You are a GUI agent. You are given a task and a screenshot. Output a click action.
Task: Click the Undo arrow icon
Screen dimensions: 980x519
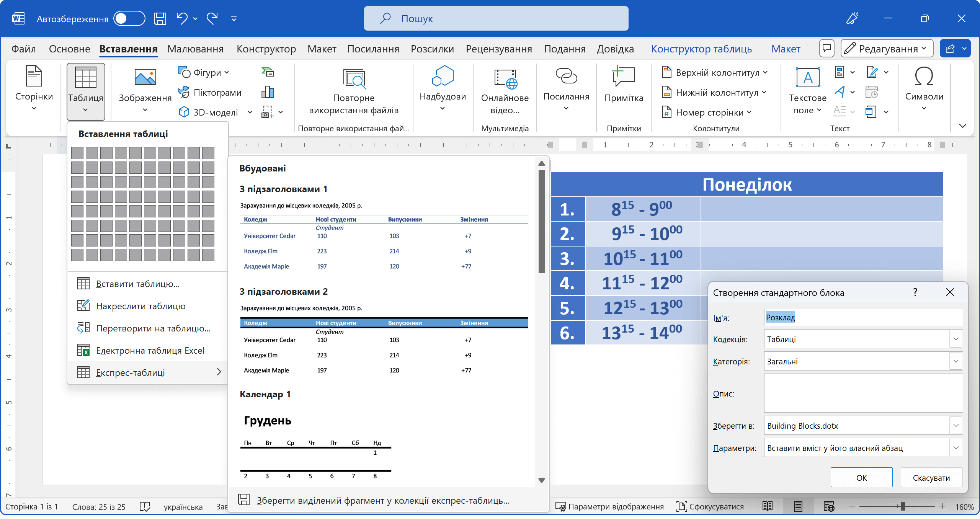point(182,18)
